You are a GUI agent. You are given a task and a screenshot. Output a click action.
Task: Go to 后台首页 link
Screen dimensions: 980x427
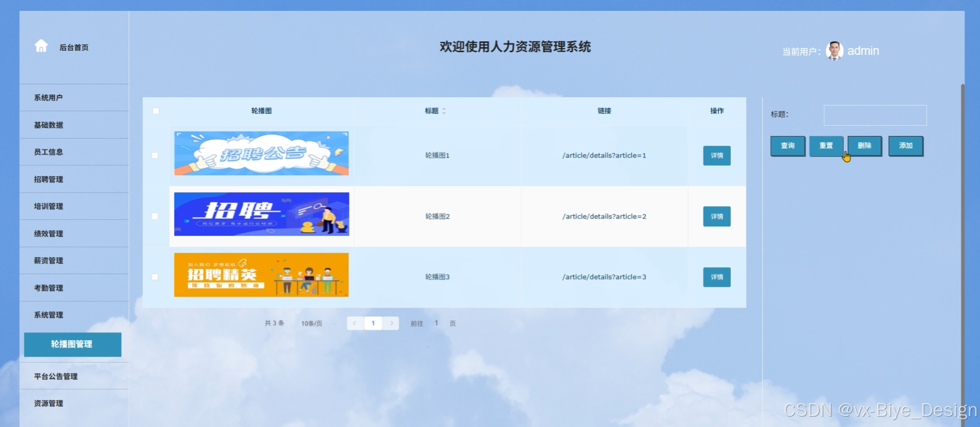coord(74,47)
